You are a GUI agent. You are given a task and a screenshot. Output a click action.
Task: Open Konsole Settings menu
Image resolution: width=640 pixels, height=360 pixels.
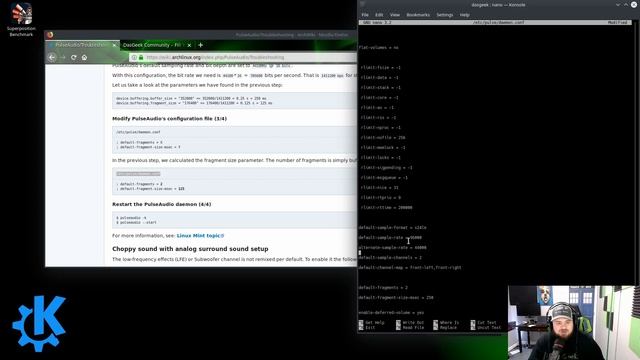point(444,15)
